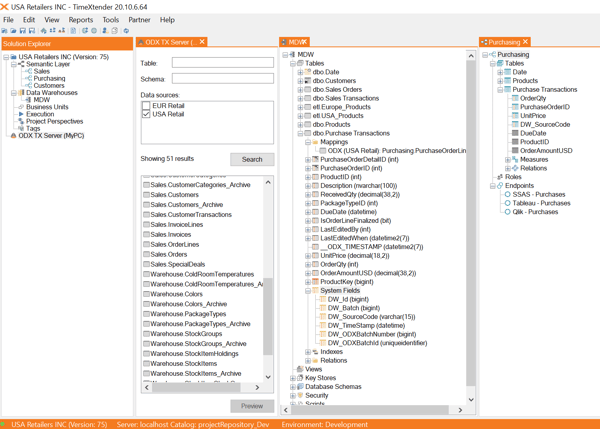Click the MDW panel vertical scrollbar thumb
The image size is (600, 429).
point(471,223)
